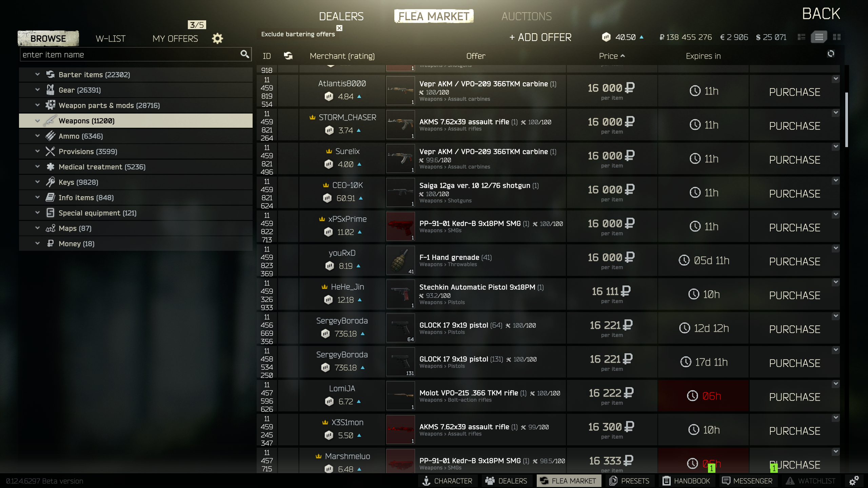Click the Flea Market tab
This screenshot has height=488, width=868.
click(x=434, y=16)
